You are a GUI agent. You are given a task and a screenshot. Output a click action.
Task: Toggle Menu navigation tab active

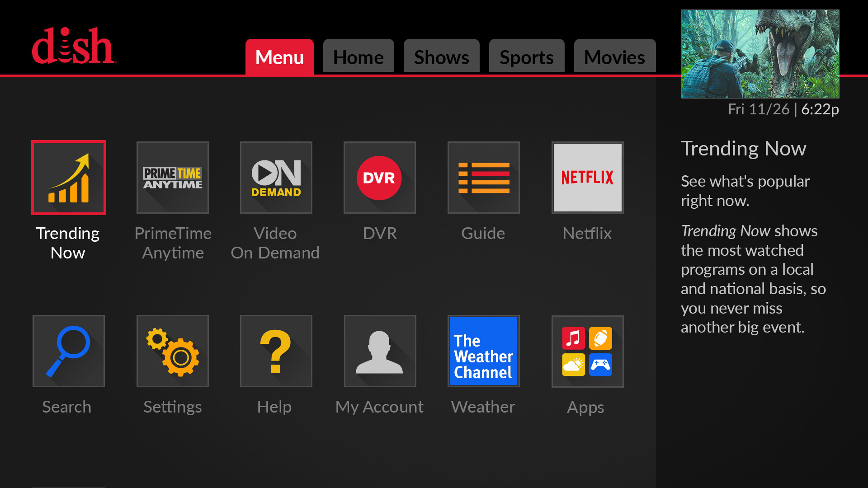(279, 56)
